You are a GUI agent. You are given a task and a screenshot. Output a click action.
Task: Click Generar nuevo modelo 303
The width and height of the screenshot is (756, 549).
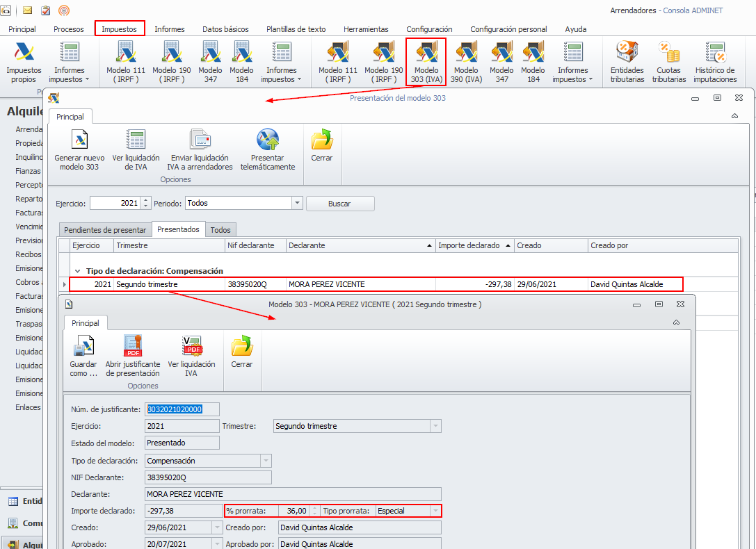79,149
